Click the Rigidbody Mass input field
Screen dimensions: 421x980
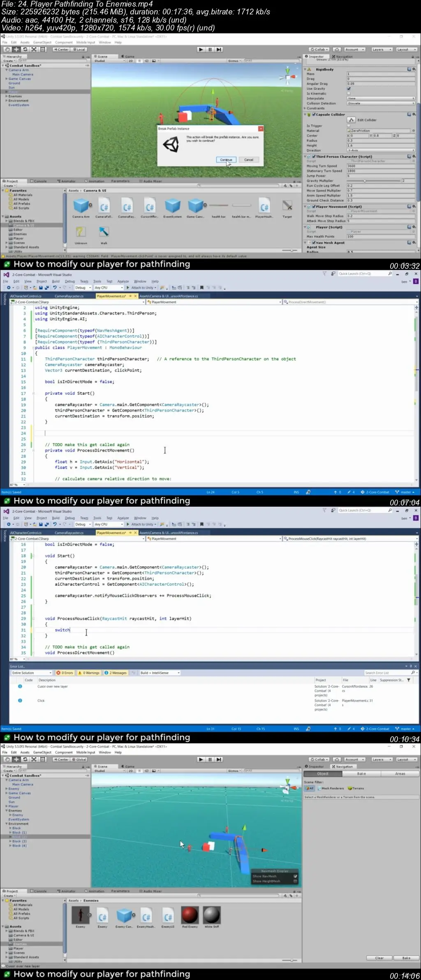381,74
